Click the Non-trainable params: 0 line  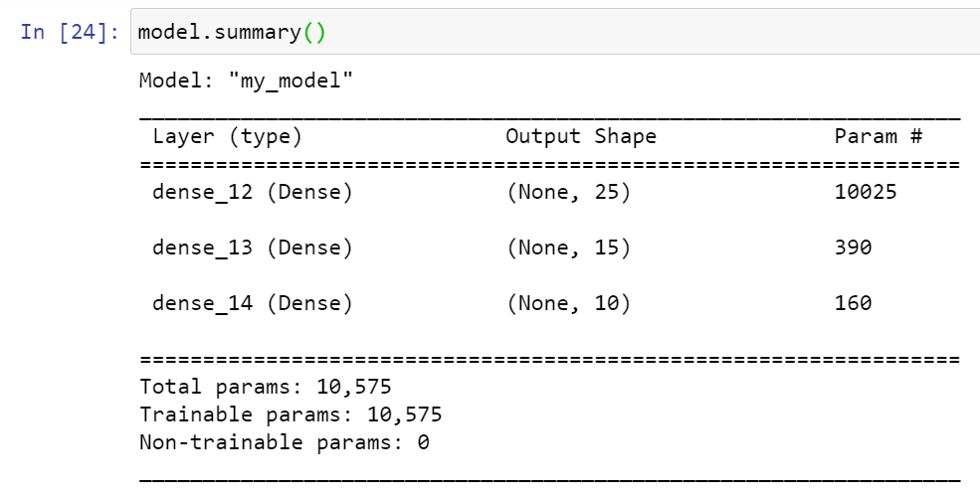[285, 442]
